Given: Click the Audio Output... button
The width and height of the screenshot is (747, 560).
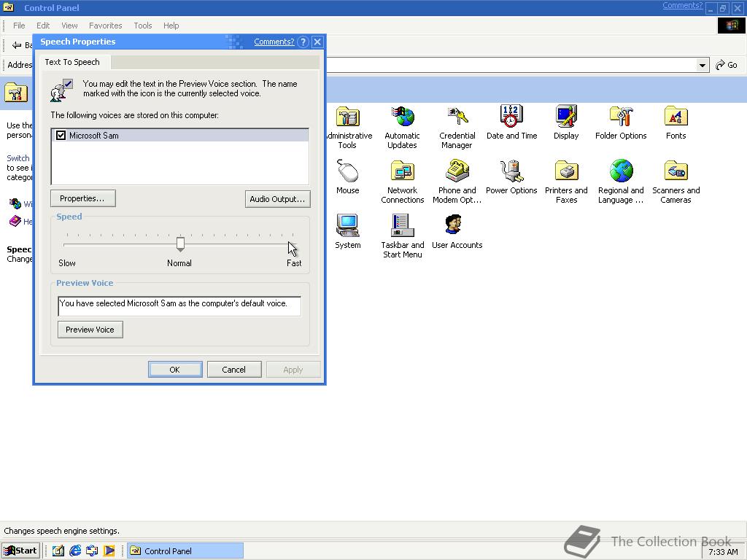Looking at the screenshot, I should click(x=278, y=199).
